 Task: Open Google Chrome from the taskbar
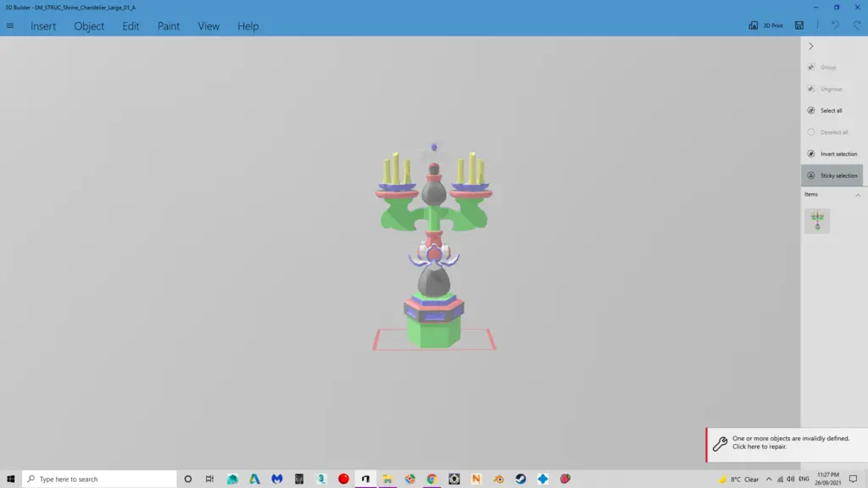(x=431, y=479)
